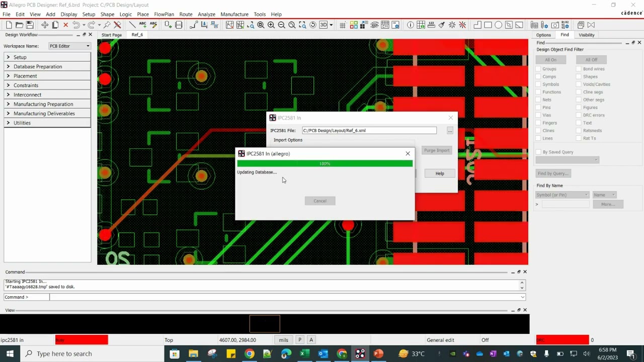Click the New file toolbar icon
The image size is (644, 362).
click(x=9, y=25)
